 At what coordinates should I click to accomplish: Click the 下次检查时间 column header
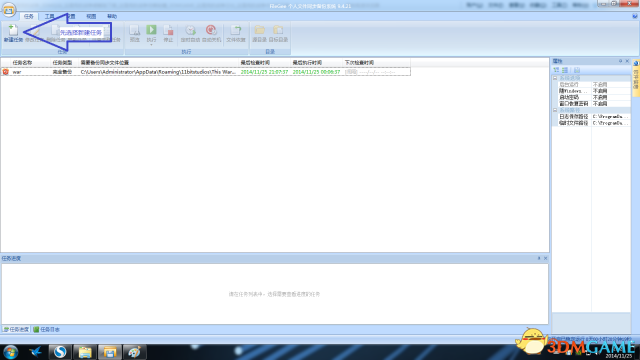(x=360, y=62)
